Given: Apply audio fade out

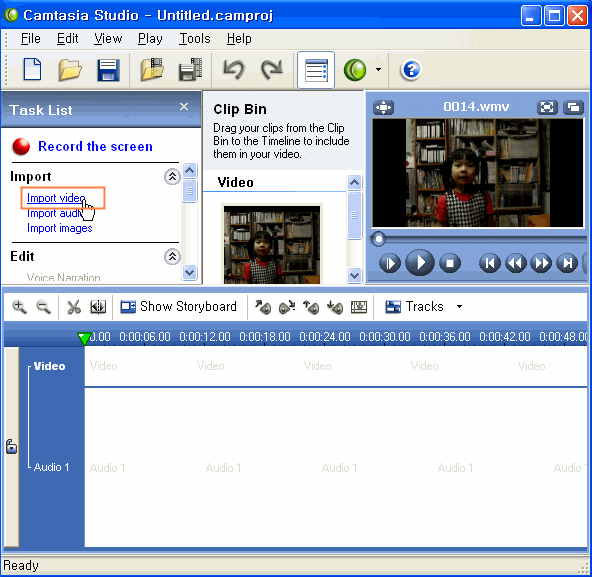Looking at the screenshot, I should pos(287,307).
